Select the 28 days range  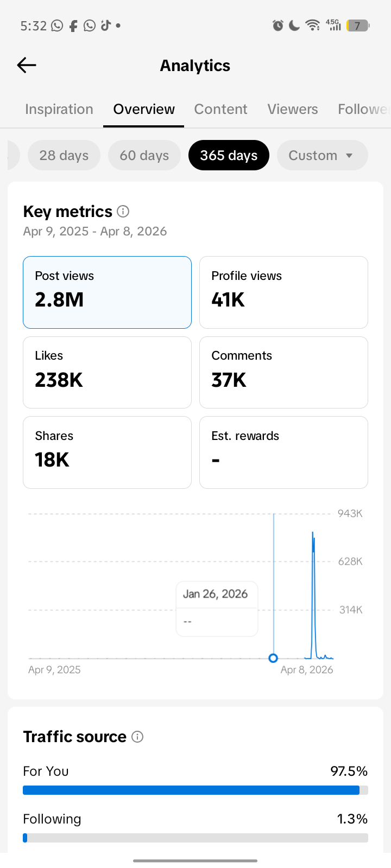click(64, 155)
